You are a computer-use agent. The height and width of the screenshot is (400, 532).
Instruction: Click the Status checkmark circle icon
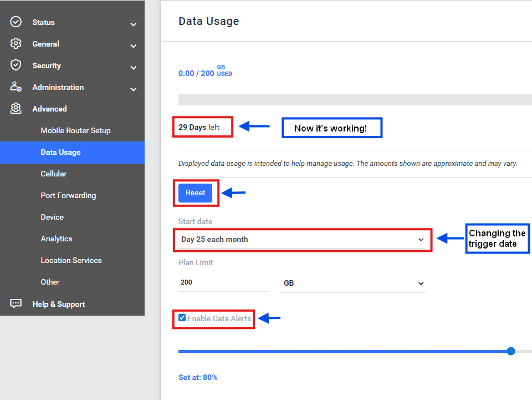click(x=16, y=22)
